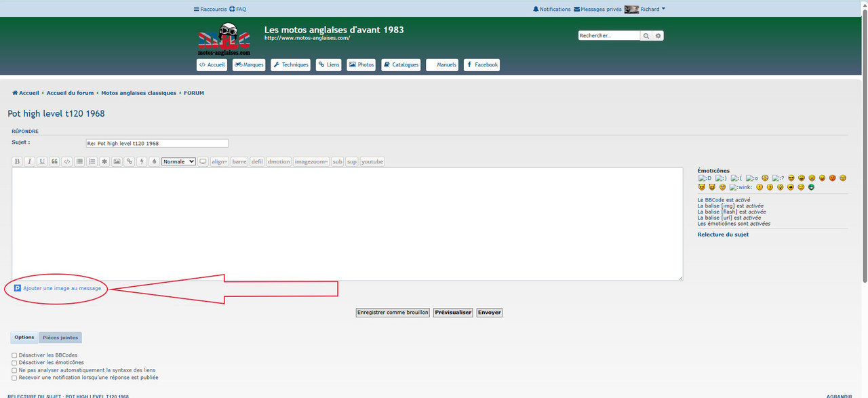This screenshot has width=868, height=398.
Task: Check Désactiver les BBCodes
Action: (14, 355)
